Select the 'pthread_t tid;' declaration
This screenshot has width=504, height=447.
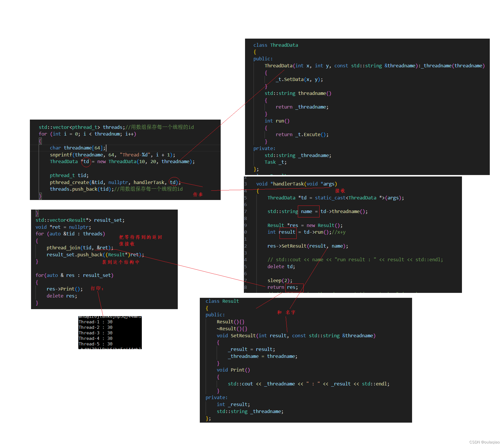pyautogui.click(x=69, y=175)
